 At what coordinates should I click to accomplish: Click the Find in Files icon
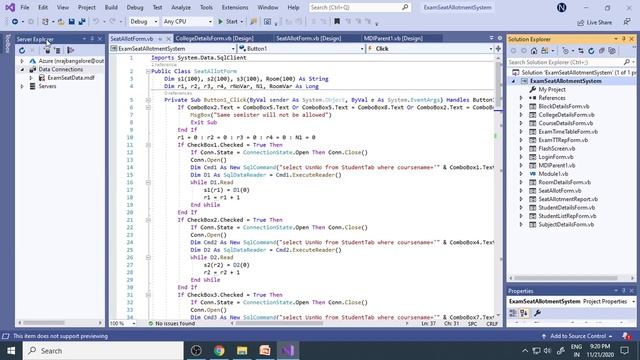[x=253, y=22]
